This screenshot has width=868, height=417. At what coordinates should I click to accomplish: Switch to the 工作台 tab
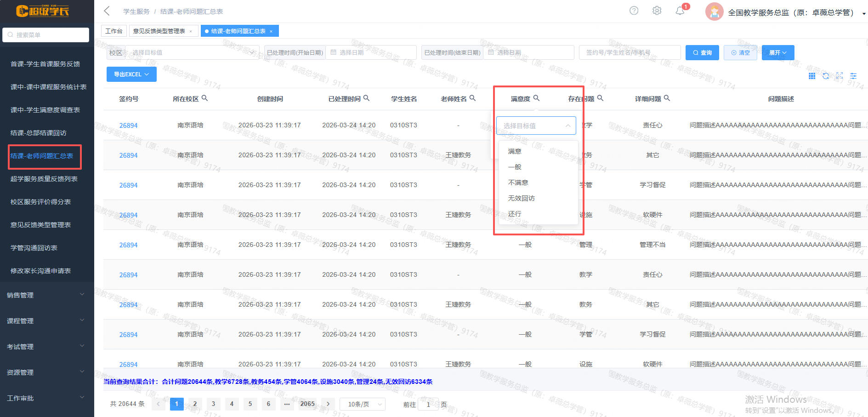(x=113, y=31)
